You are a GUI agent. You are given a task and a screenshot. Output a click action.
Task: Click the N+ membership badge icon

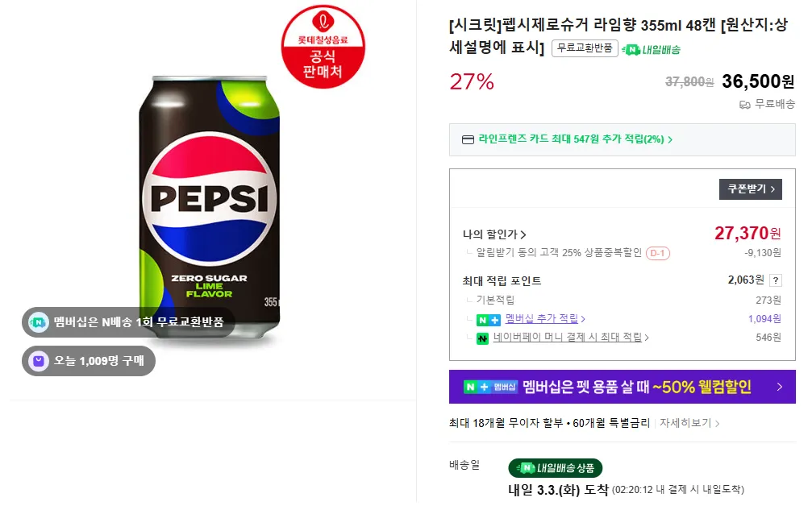click(489, 319)
